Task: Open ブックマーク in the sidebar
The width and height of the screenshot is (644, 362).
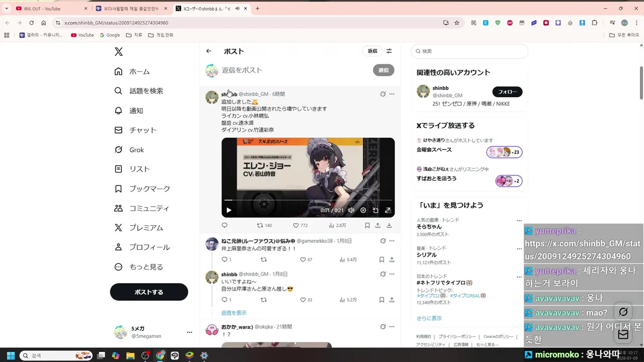Action: pyautogui.click(x=142, y=189)
